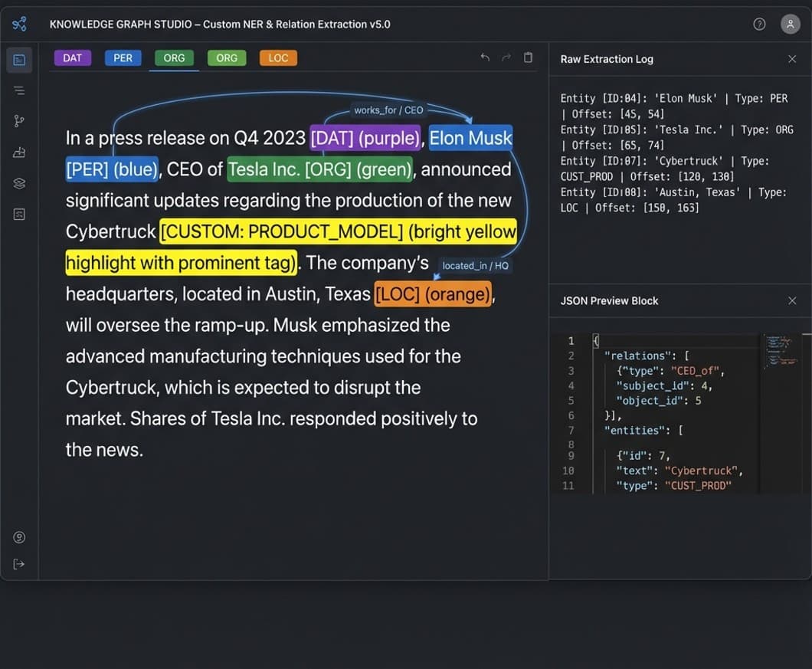Select the orange LOC entity tag

pos(278,58)
